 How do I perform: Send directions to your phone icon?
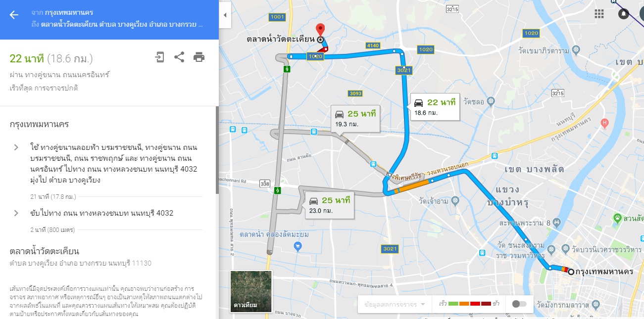coord(159,57)
